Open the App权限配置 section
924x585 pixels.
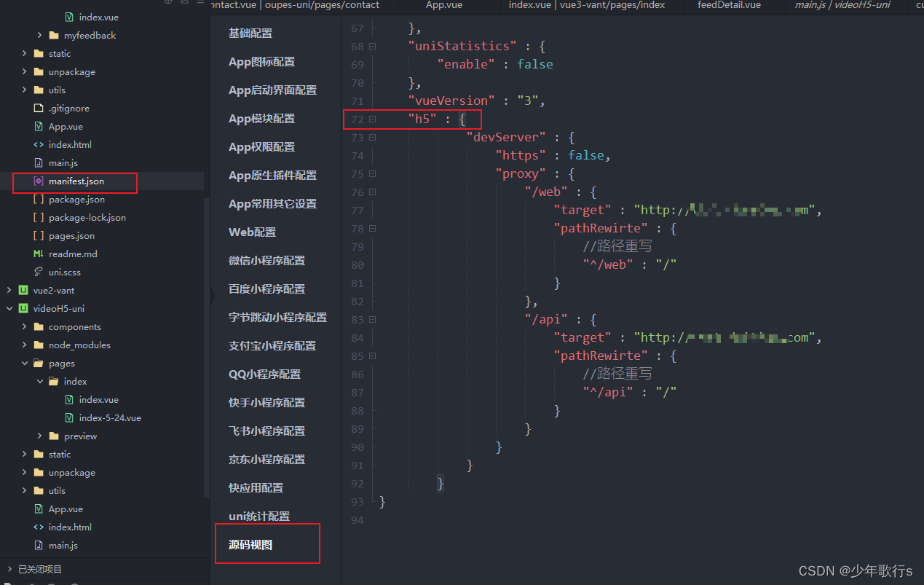(262, 147)
